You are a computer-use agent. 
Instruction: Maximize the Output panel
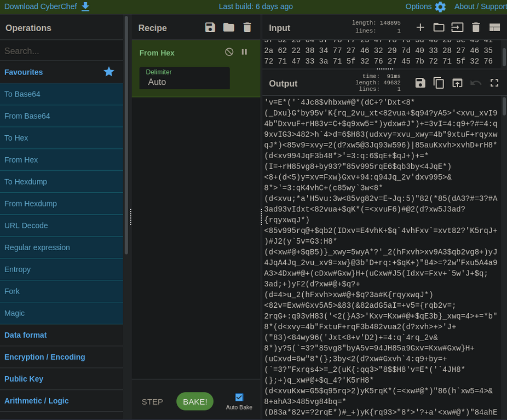pyautogui.click(x=494, y=83)
